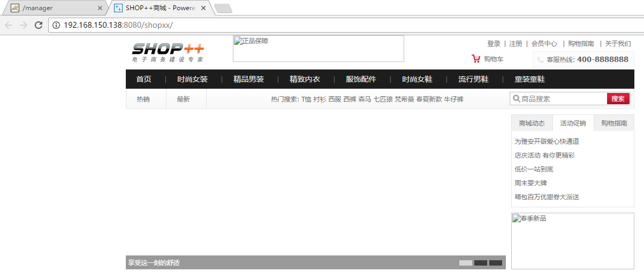644x272 pixels.
Task: Open the 注册 register link
Action: (x=516, y=44)
